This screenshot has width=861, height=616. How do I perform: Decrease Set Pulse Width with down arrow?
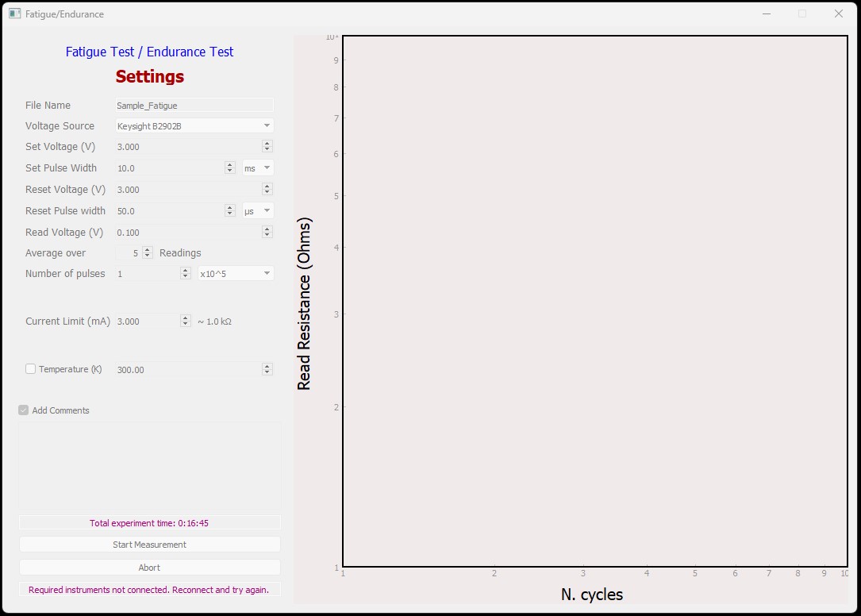pyautogui.click(x=230, y=171)
